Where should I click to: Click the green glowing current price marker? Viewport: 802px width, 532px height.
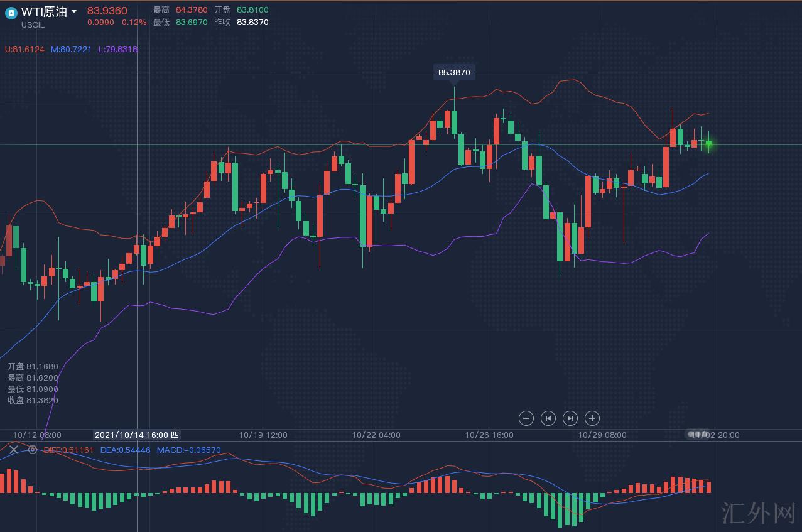(x=708, y=144)
